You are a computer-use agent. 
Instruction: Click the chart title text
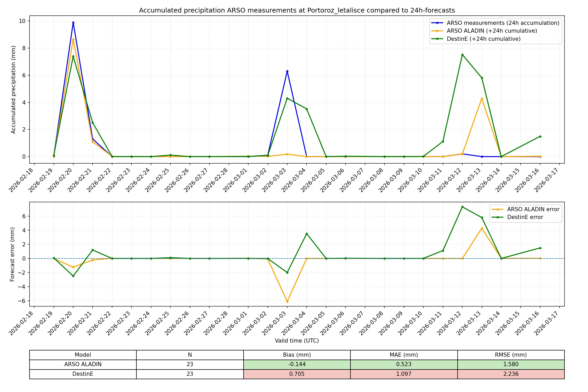click(297, 10)
